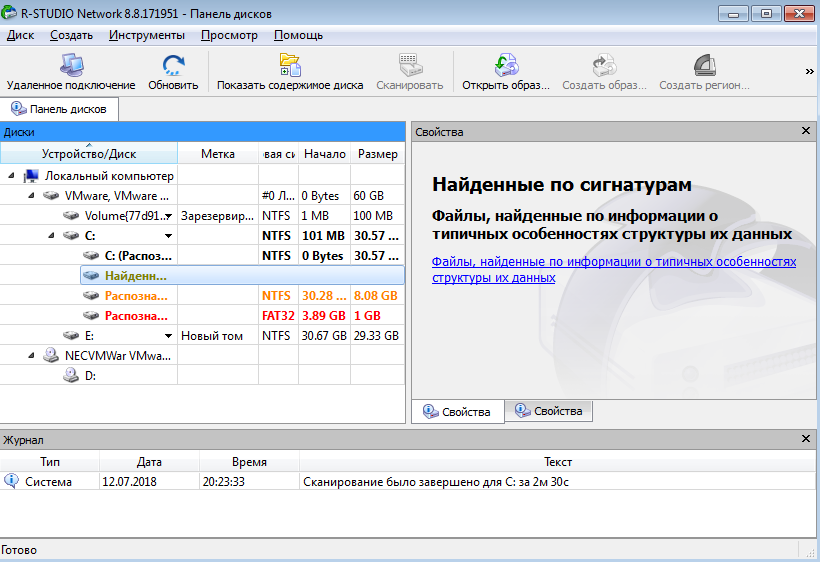Click the Дата log column header
820x562 pixels.
pos(149,462)
